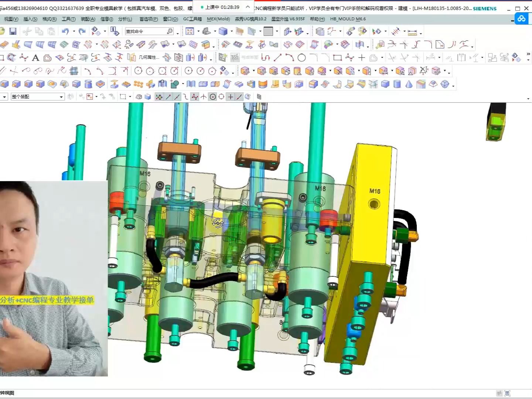Viewport: 532px width, 399px height.
Task: Toggle the snap Quadrant point option
Action: click(221, 97)
